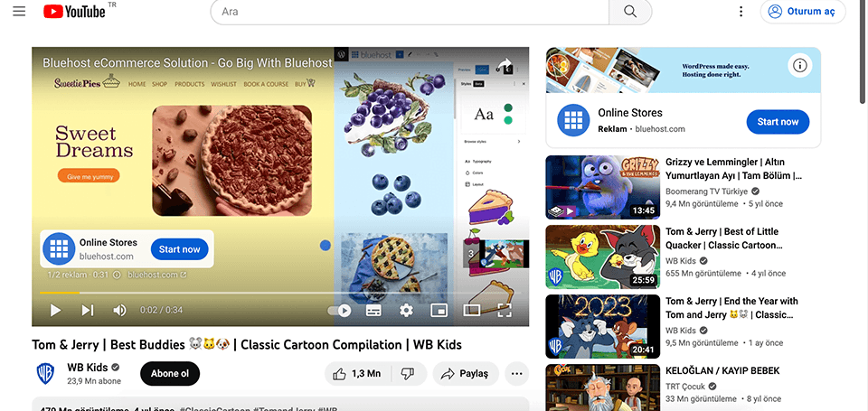Toggle subtitles captions button
868x411 pixels.
point(373,311)
